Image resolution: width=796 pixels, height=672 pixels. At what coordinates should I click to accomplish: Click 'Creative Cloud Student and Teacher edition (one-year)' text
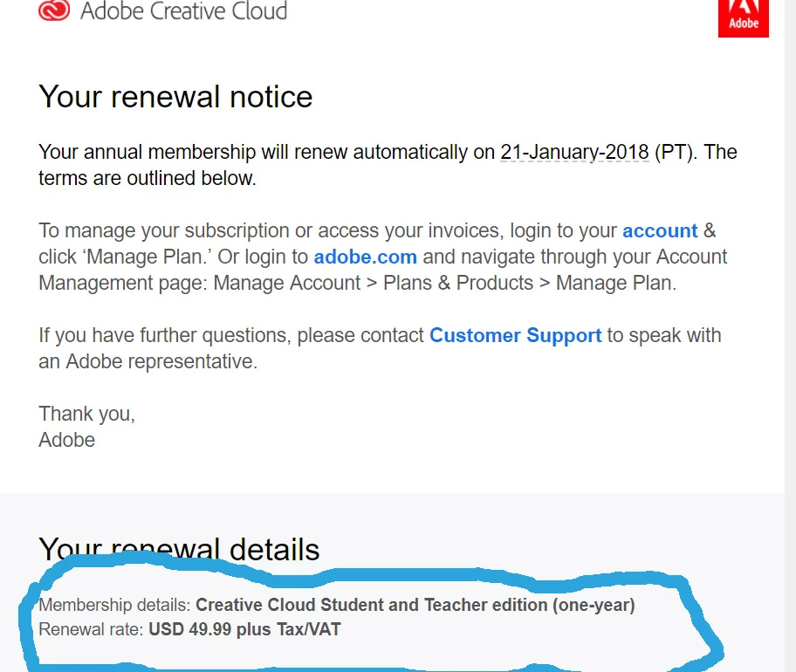click(x=415, y=605)
